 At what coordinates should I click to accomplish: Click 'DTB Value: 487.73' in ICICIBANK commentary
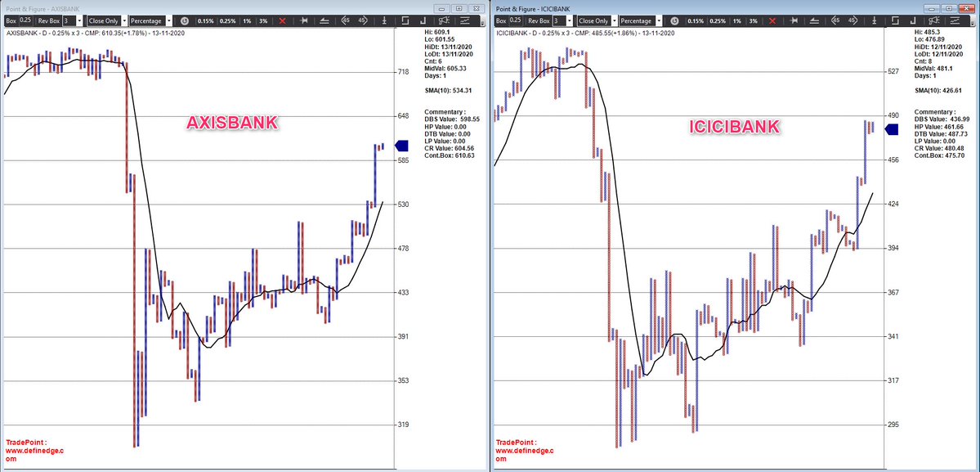[942, 134]
